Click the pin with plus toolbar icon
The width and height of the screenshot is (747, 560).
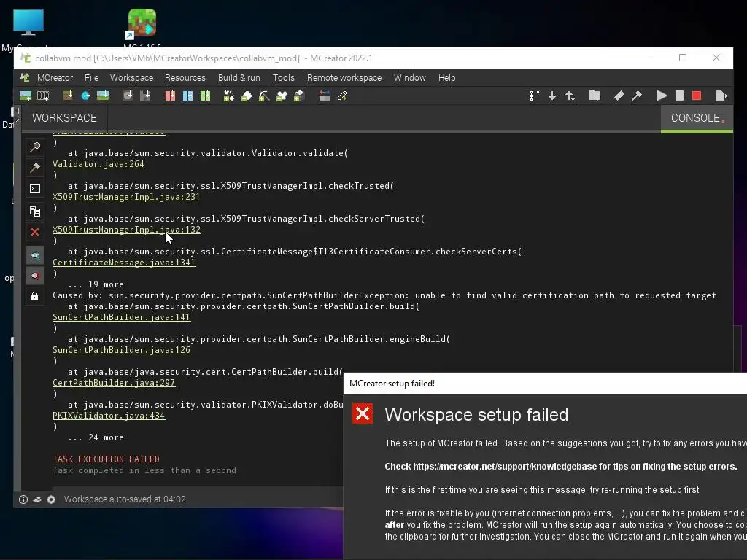(x=342, y=96)
